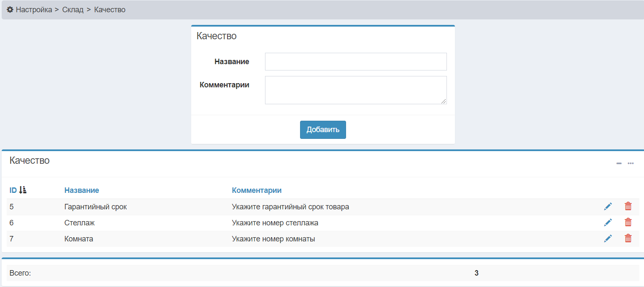This screenshot has width=644, height=287.
Task: Sort table by Комментарии column header
Action: pos(257,190)
